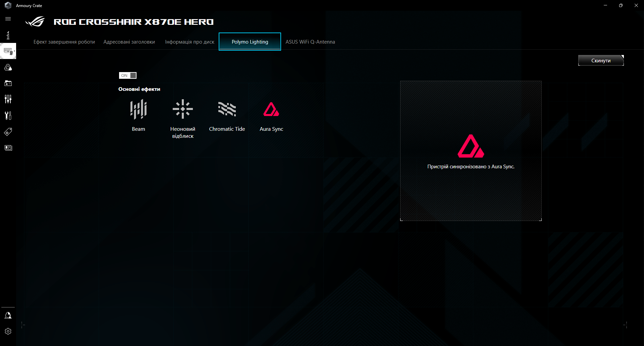644x346 pixels.
Task: Select the Beam lighting effect
Action: tap(138, 114)
